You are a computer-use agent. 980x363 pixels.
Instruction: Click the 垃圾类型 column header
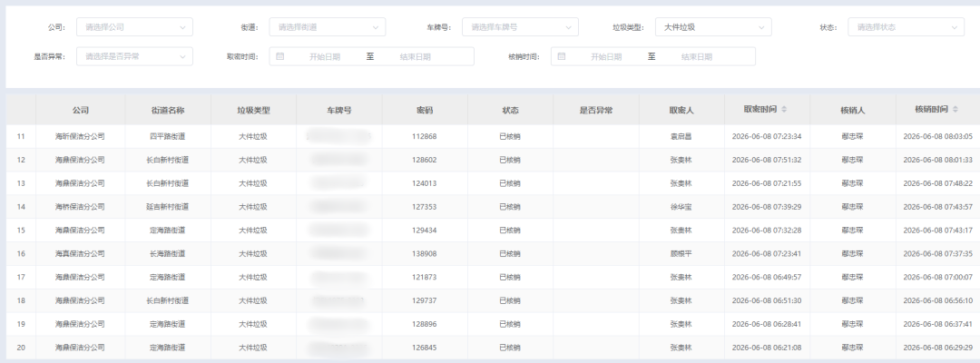[x=253, y=110]
